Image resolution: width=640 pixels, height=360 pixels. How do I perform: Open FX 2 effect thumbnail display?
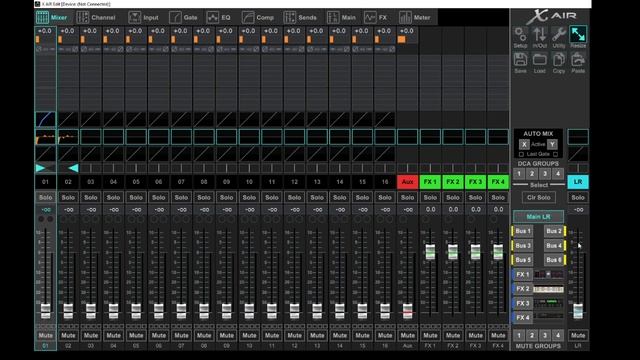548,289
